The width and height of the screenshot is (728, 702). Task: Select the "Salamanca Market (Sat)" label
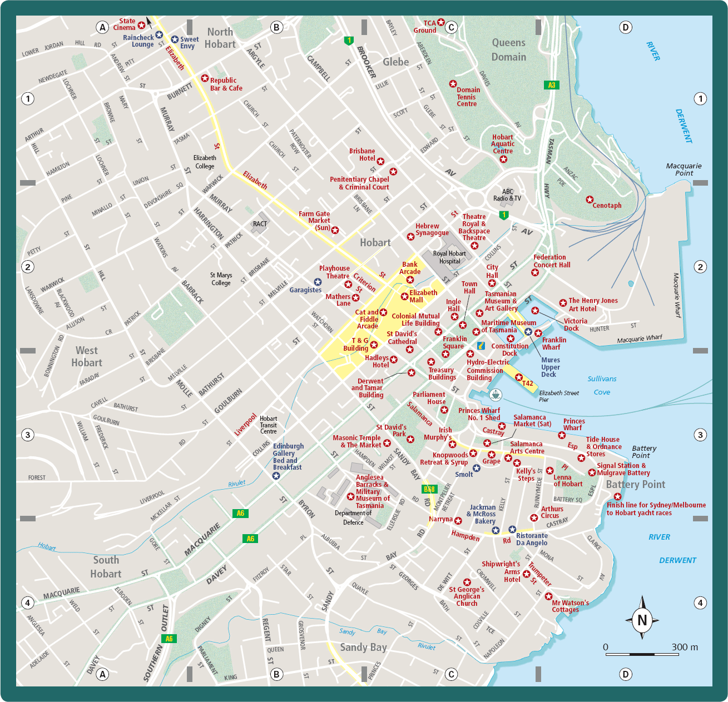[532, 420]
